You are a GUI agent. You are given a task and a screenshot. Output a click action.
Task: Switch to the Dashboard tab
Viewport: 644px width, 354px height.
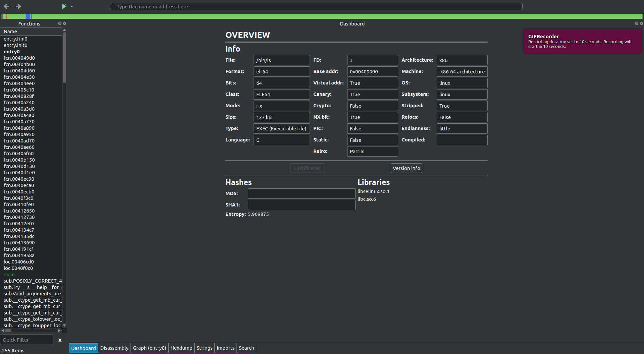84,348
